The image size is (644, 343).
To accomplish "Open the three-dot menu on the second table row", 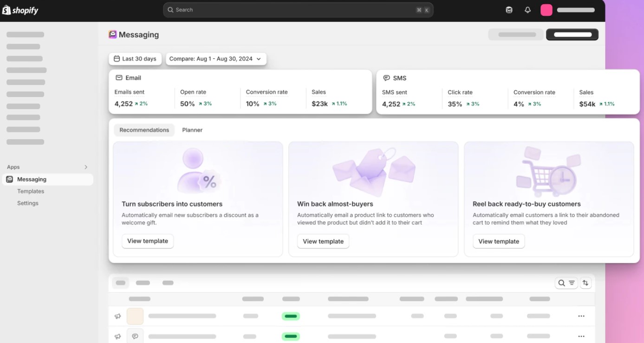I will (x=581, y=336).
